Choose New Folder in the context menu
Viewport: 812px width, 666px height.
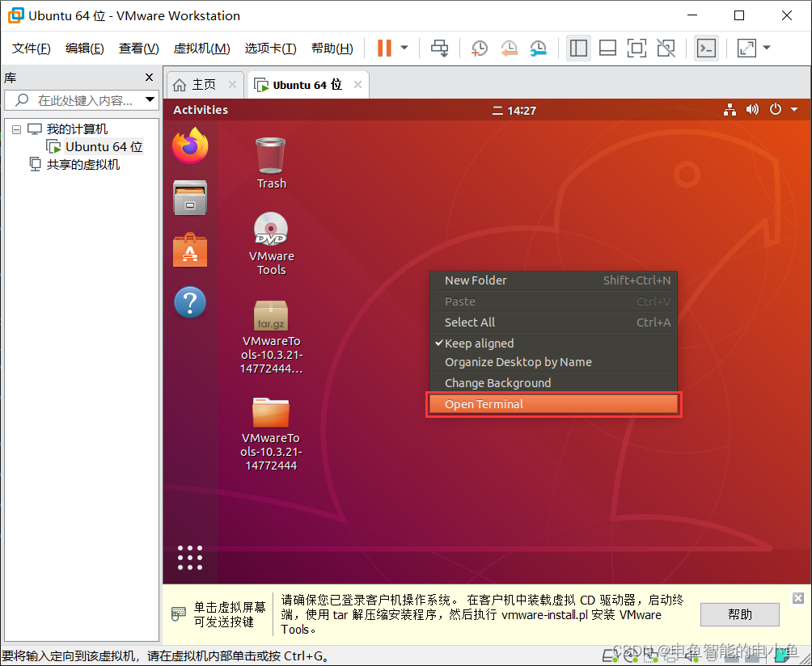pyautogui.click(x=553, y=280)
